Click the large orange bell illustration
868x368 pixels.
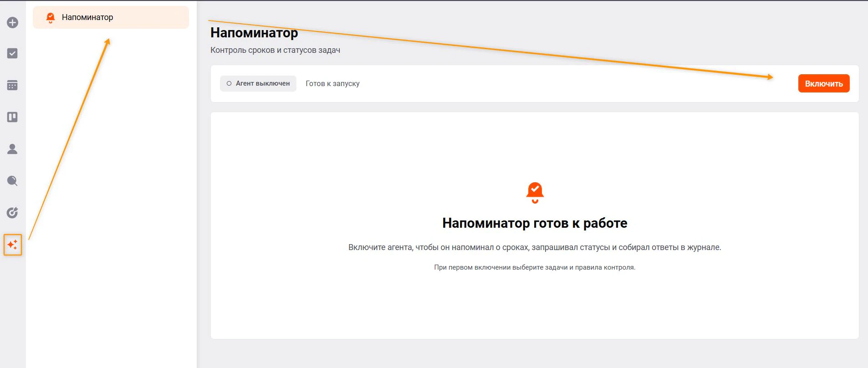tap(535, 193)
